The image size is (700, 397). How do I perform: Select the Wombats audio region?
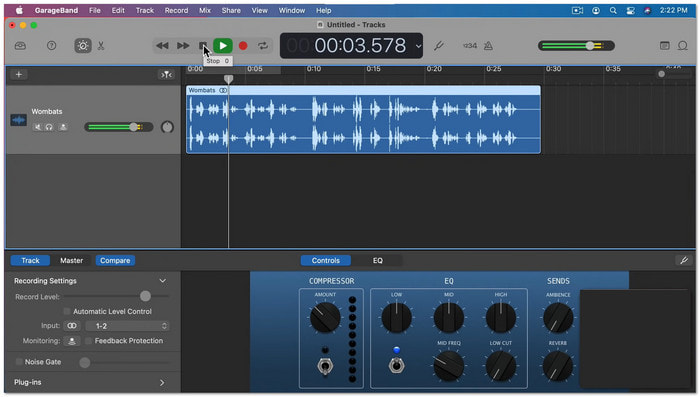point(363,120)
